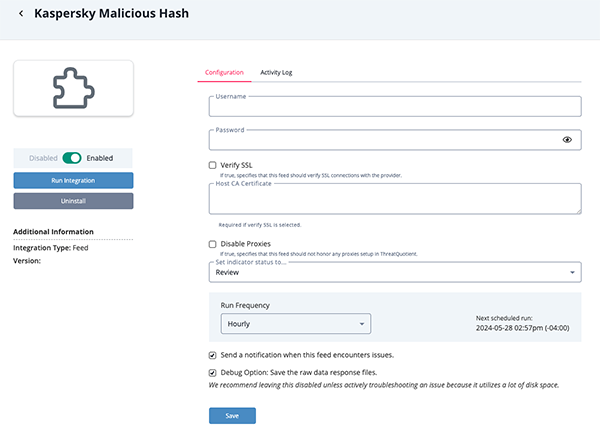
Task: Uncheck the feed issue notification checkbox
Action: pyautogui.click(x=212, y=355)
